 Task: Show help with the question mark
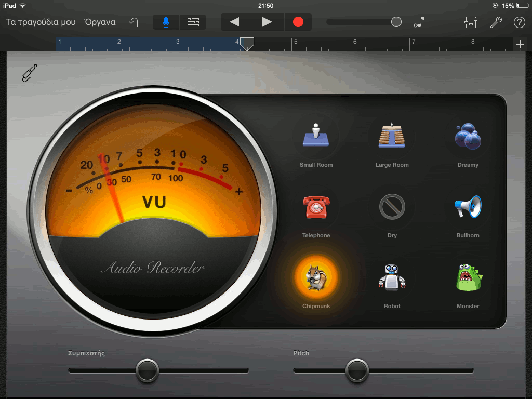(520, 22)
